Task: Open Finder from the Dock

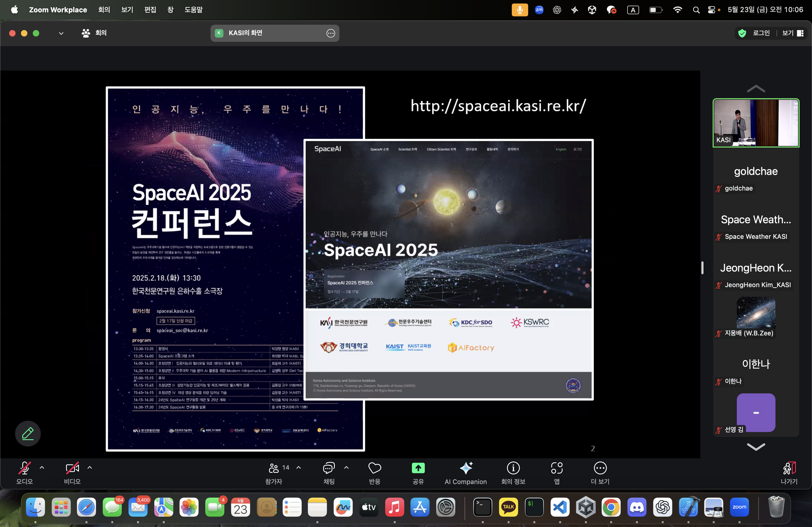Action: [35, 508]
